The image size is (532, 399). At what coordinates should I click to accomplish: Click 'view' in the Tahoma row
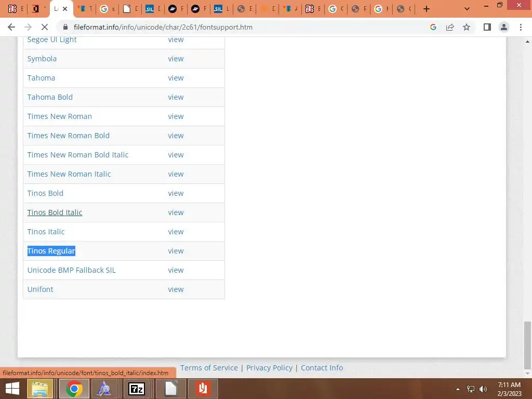176,78
